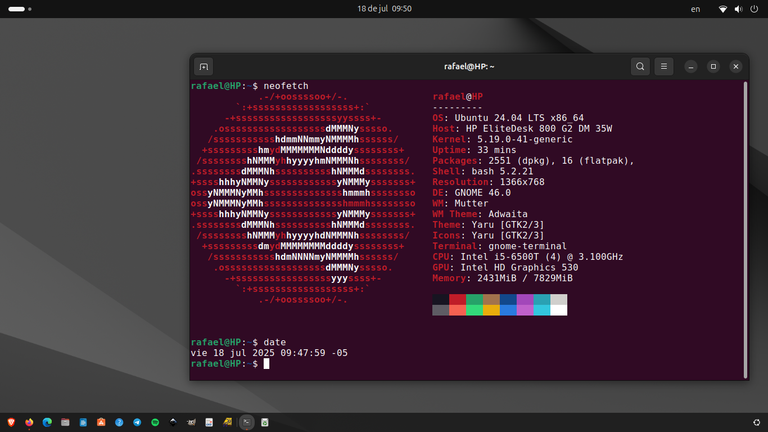Click the 'Theme: Yaru [GTK2/3]' line

coord(488,225)
